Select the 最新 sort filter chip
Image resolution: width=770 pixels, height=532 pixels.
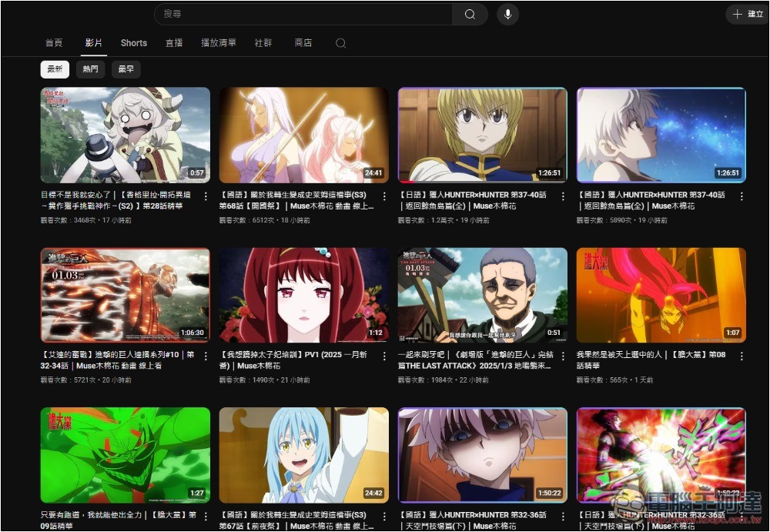tap(55, 69)
